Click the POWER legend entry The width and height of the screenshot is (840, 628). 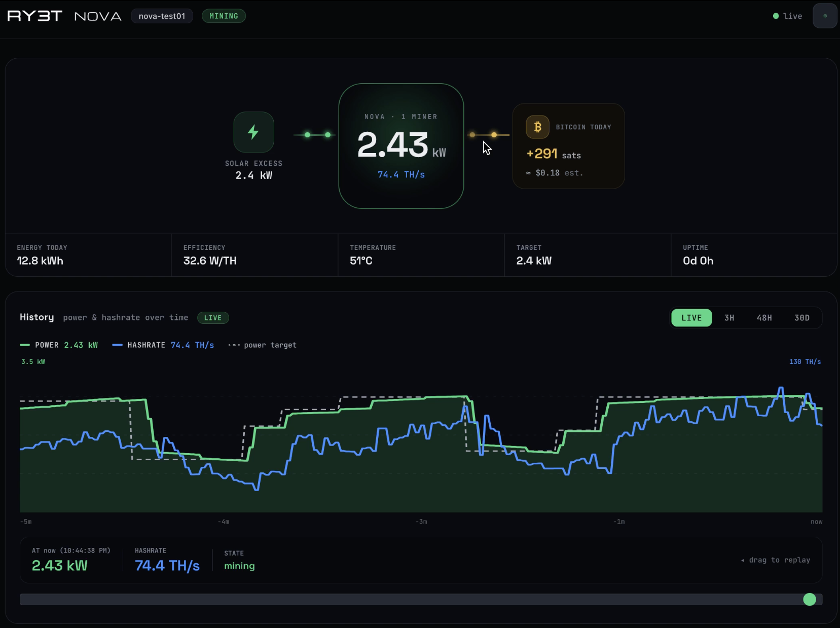59,345
